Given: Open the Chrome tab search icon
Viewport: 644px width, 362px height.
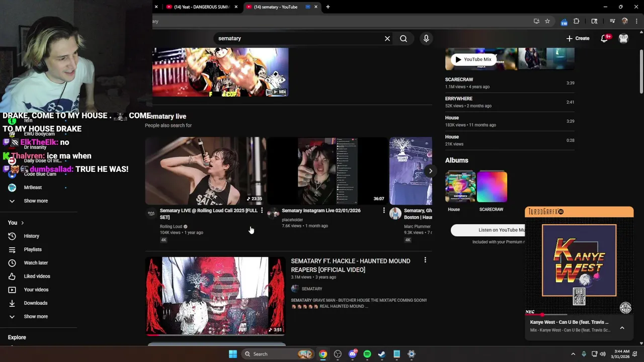Looking at the screenshot, I should point(594,21).
